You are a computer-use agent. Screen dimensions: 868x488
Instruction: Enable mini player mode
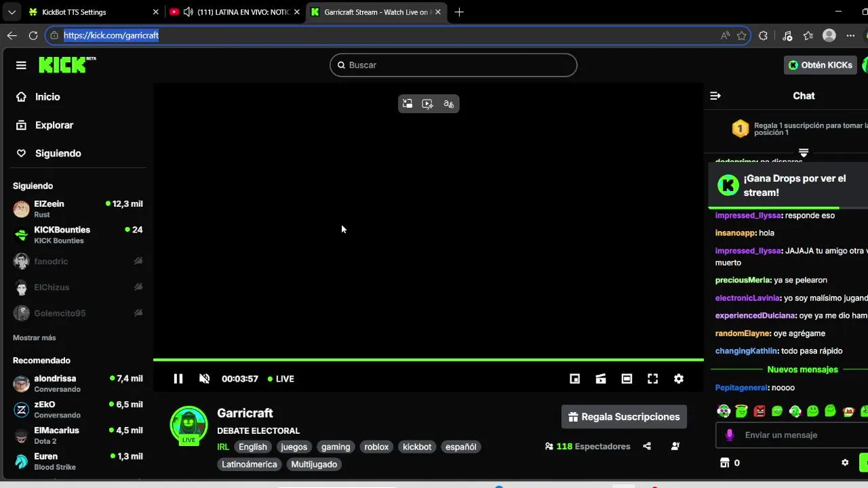coord(574,379)
